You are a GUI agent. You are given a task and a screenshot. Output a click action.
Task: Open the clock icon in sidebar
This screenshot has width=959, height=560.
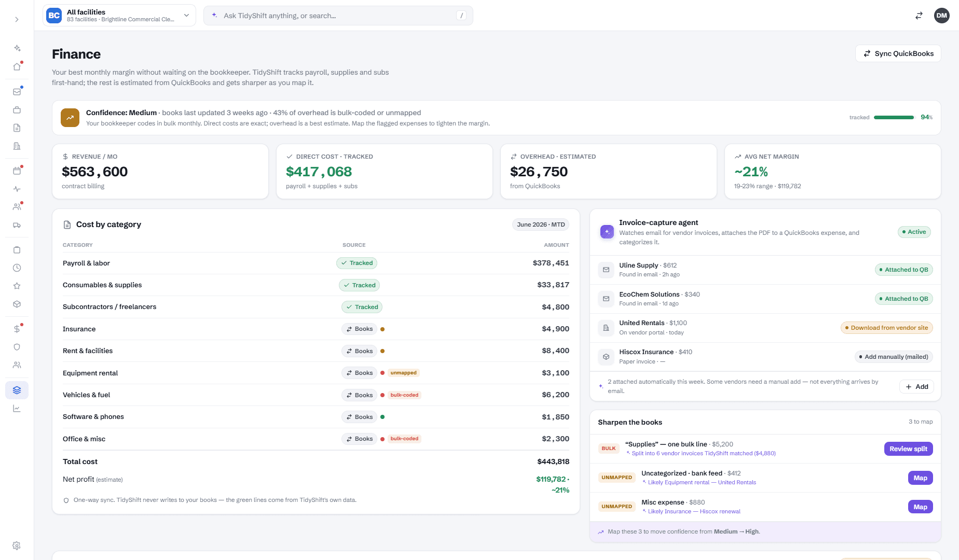pos(17,268)
